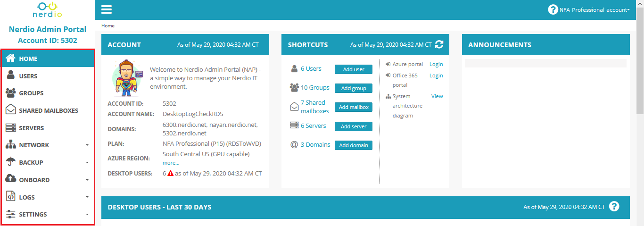Open the 10 Groups link

[x=315, y=87]
